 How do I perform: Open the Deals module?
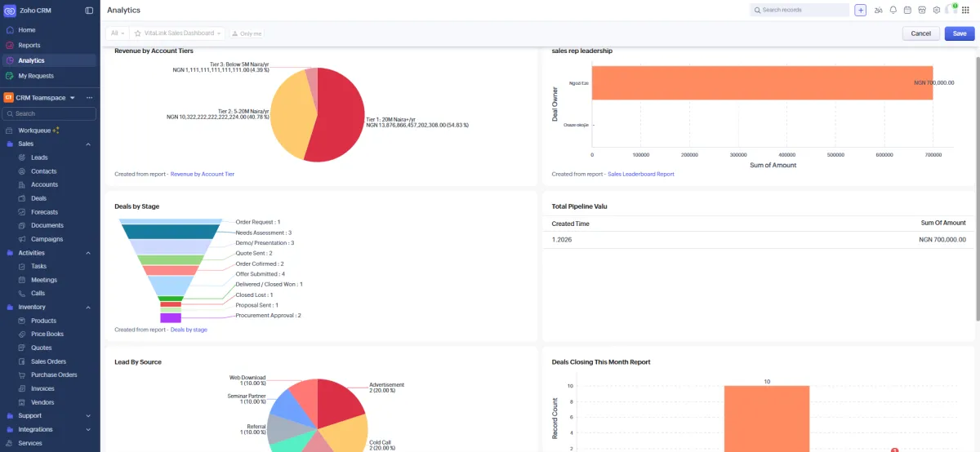(38, 198)
